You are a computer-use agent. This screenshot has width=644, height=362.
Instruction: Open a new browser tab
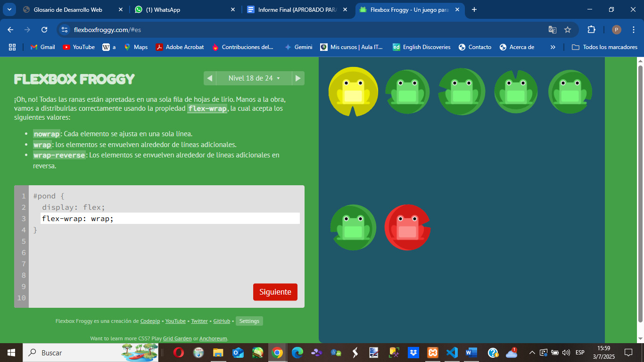tap(474, 9)
